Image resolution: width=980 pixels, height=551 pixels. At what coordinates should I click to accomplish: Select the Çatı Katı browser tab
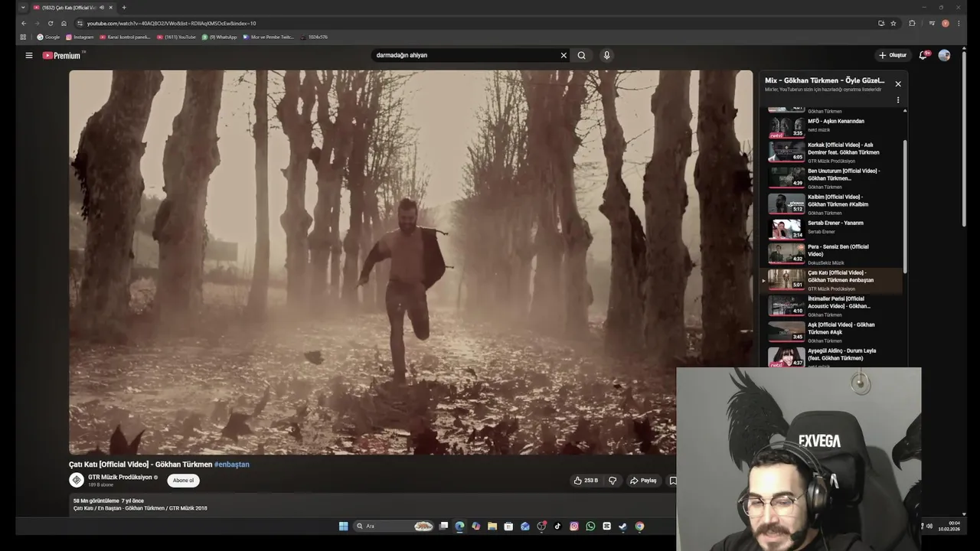73,8
